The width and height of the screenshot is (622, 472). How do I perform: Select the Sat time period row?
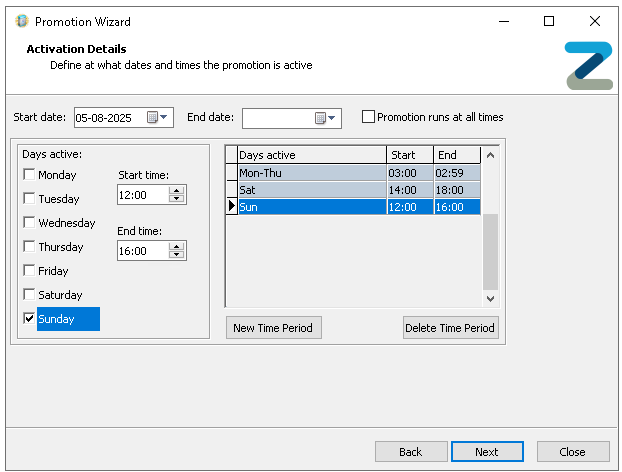pyautogui.click(x=311, y=190)
